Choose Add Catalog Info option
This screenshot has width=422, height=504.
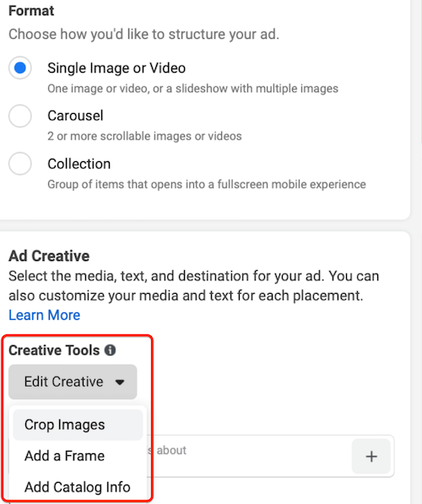click(78, 487)
